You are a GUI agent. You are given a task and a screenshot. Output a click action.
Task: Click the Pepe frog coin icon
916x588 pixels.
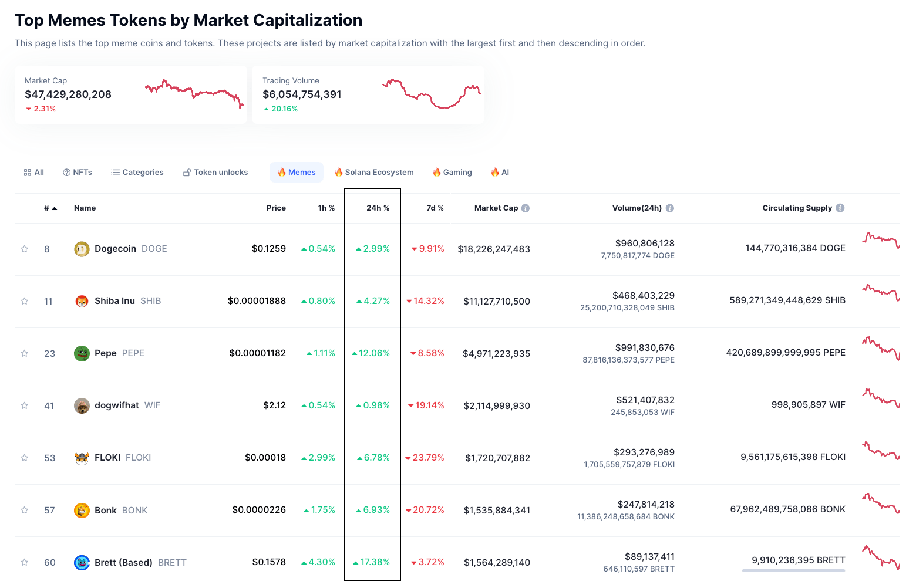tap(82, 353)
